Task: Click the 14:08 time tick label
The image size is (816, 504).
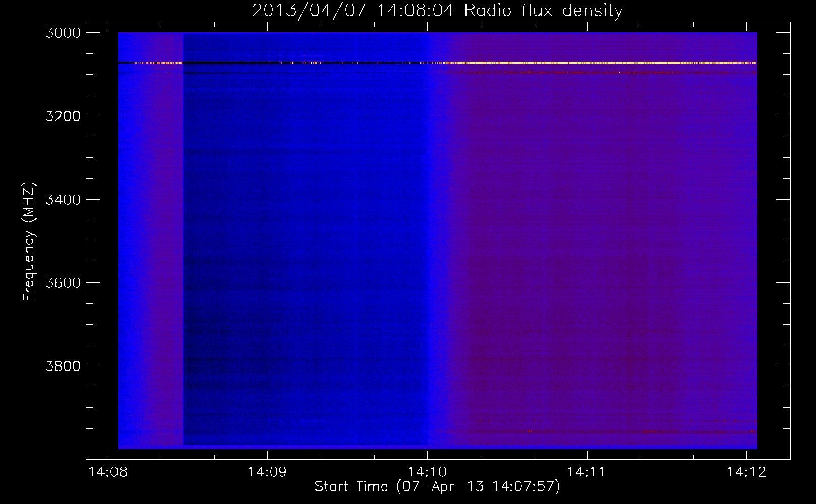Action: coord(107,472)
